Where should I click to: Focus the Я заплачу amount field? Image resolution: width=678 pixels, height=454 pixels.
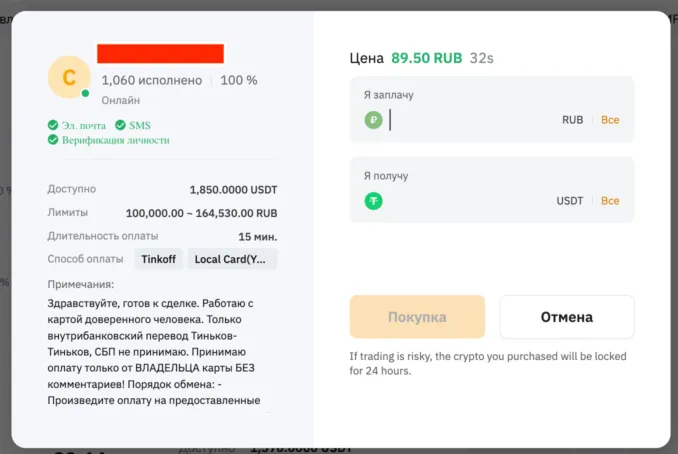tap(470, 120)
